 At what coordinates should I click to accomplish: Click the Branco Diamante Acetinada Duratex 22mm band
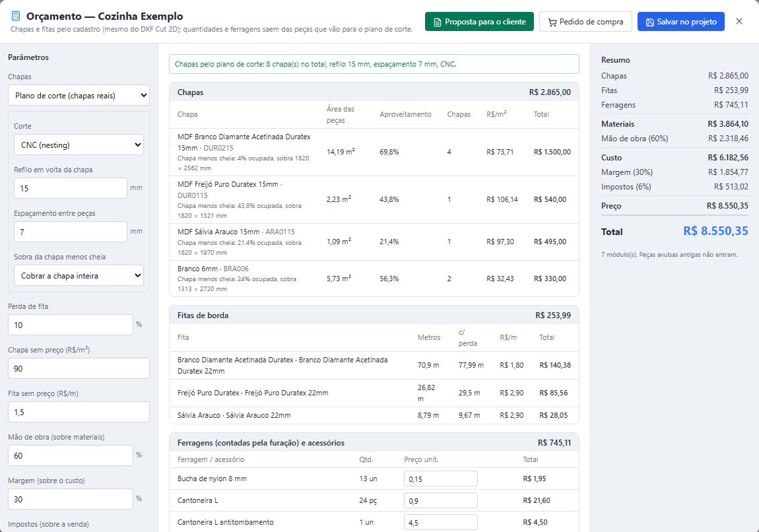point(374,366)
